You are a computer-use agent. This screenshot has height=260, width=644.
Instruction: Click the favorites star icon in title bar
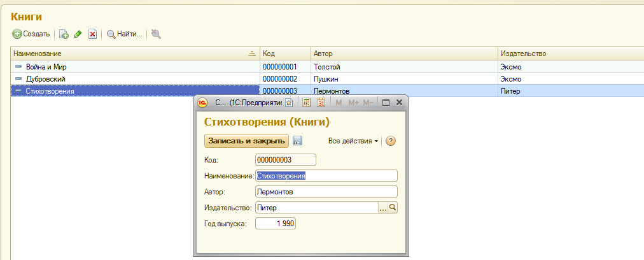click(288, 103)
